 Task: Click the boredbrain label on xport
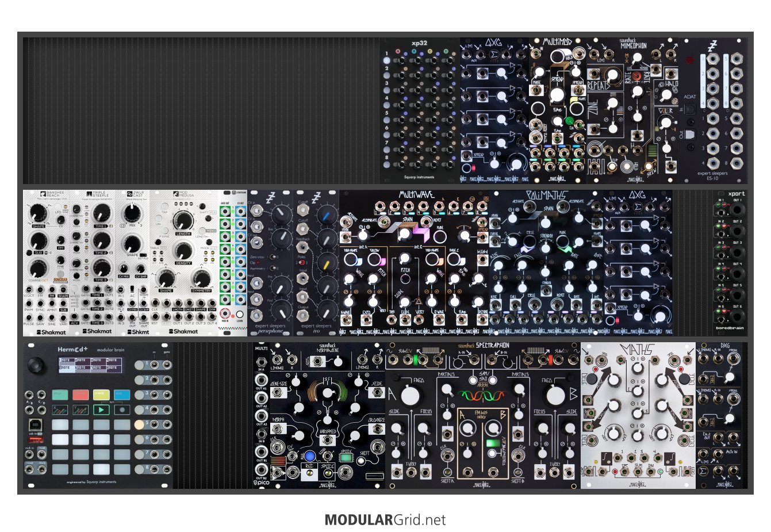click(730, 329)
